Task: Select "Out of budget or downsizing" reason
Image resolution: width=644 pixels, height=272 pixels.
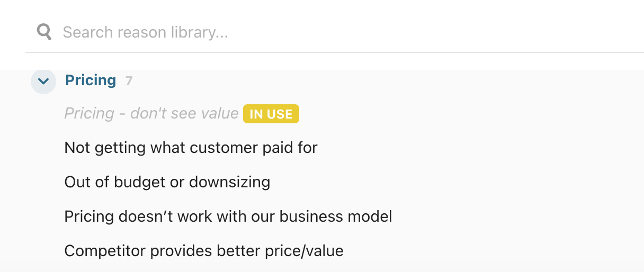Action: coord(167,182)
